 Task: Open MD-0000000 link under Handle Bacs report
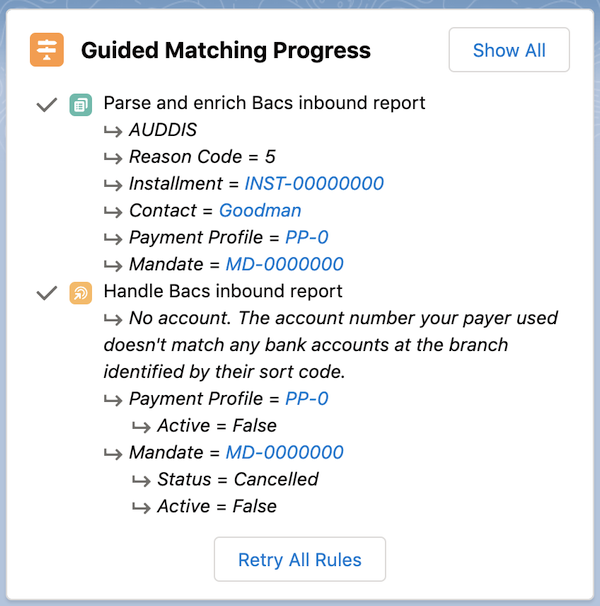[284, 453]
